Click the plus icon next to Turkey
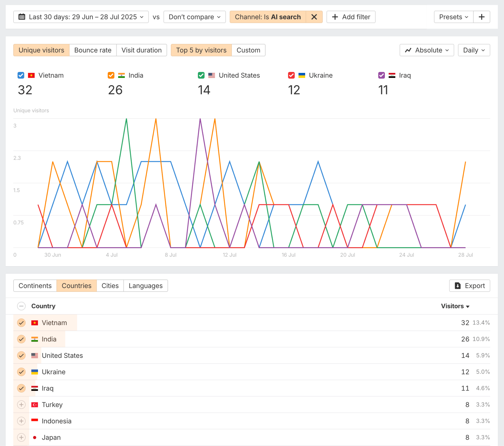The height and width of the screenshot is (446, 504). 21,405
